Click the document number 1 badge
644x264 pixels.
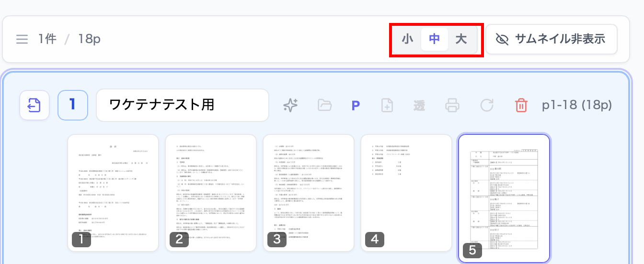point(73,105)
